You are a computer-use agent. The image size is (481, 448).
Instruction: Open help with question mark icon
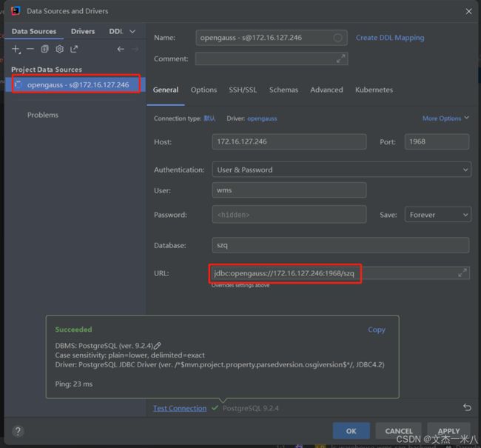tap(18, 431)
